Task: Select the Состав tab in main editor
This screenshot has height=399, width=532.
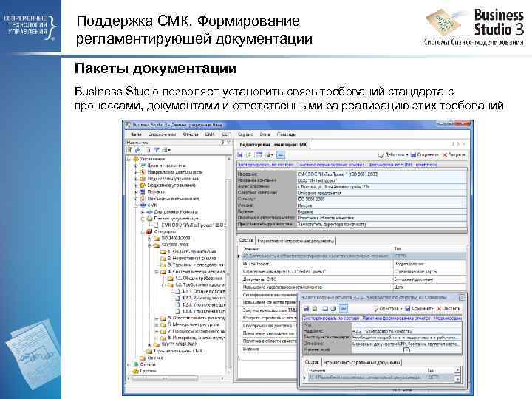Action: (x=246, y=241)
